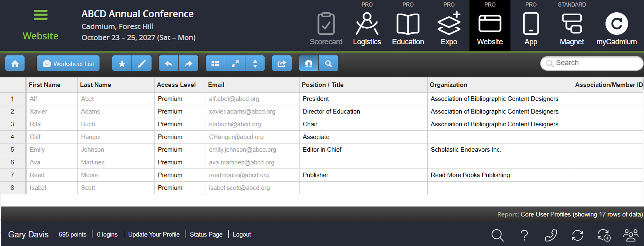Viewport: 644px width, 246px height.
Task: Click the footer refresh-with-plus icon
Action: pyautogui.click(x=604, y=235)
